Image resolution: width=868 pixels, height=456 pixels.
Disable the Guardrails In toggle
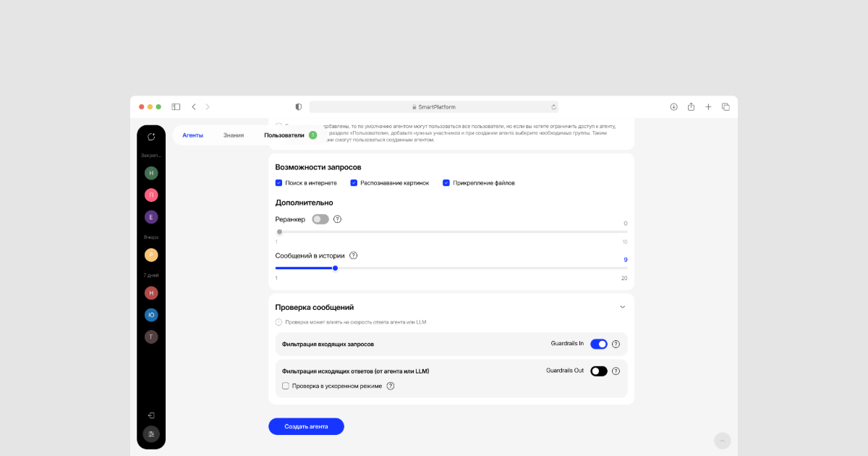tap(599, 345)
